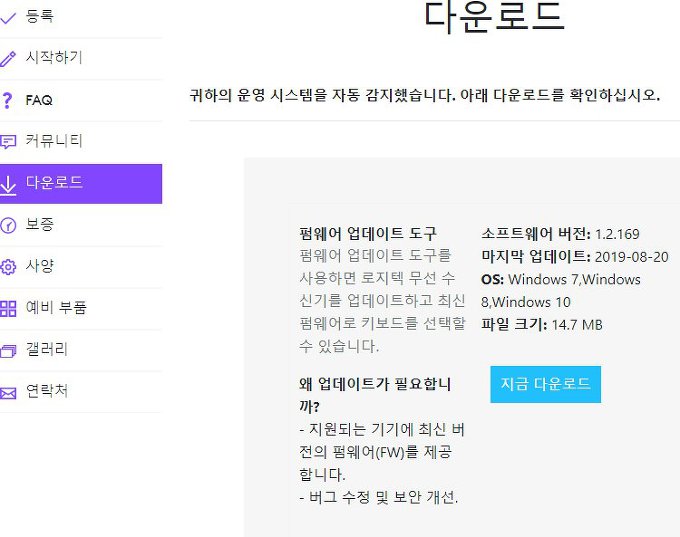This screenshot has height=537, width=680.
Task: Click the envelope icon beside 연락처
Action: (8, 392)
